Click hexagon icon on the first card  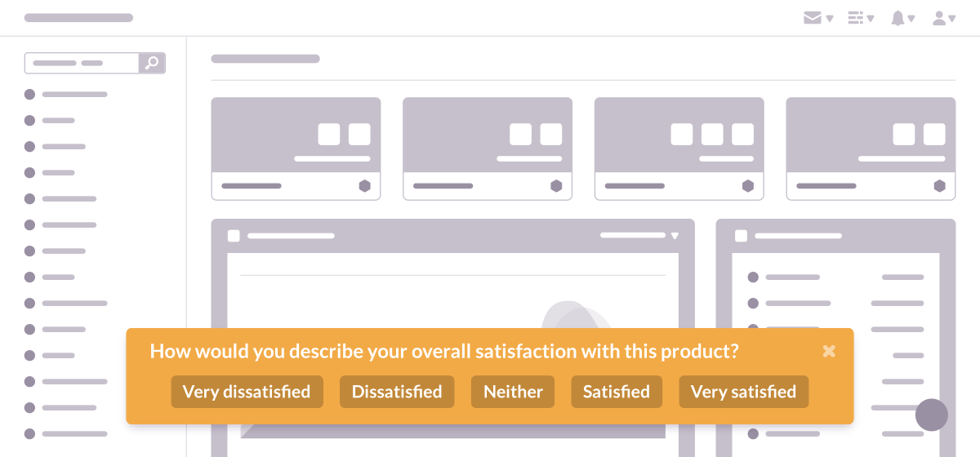point(365,186)
